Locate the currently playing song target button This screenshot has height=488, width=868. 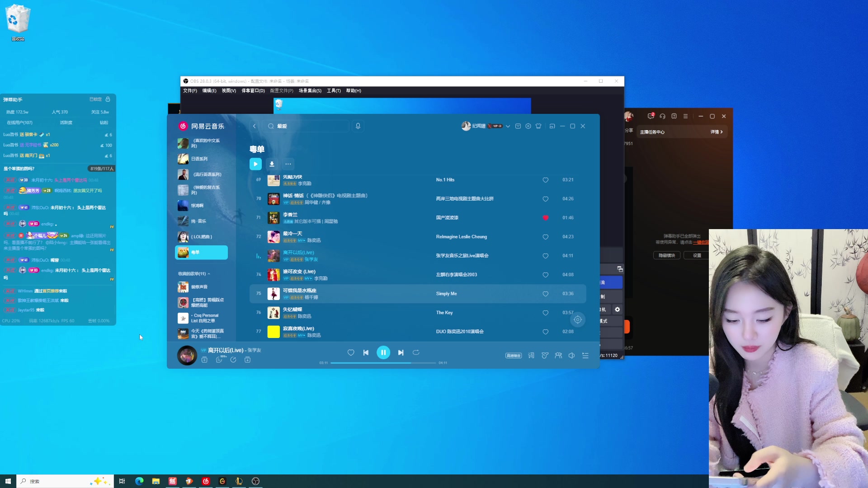click(578, 320)
